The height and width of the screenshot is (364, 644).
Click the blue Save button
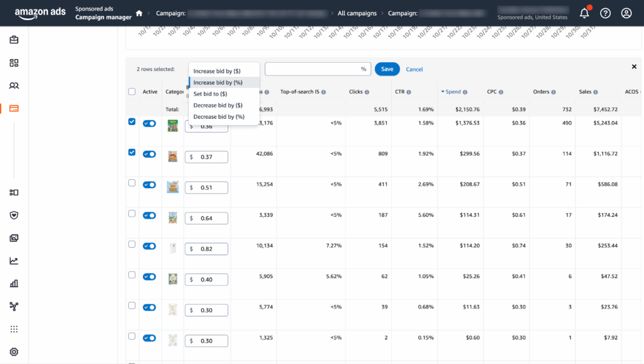pyautogui.click(x=387, y=69)
